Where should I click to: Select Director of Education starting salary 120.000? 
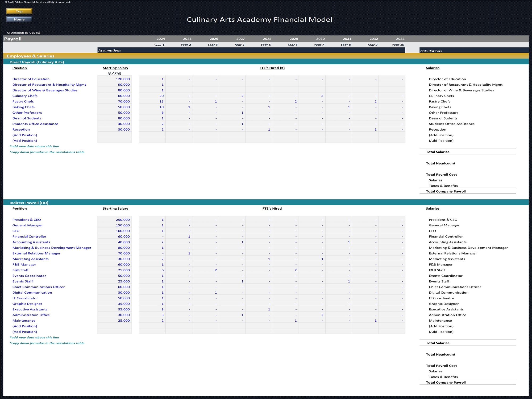115,79
